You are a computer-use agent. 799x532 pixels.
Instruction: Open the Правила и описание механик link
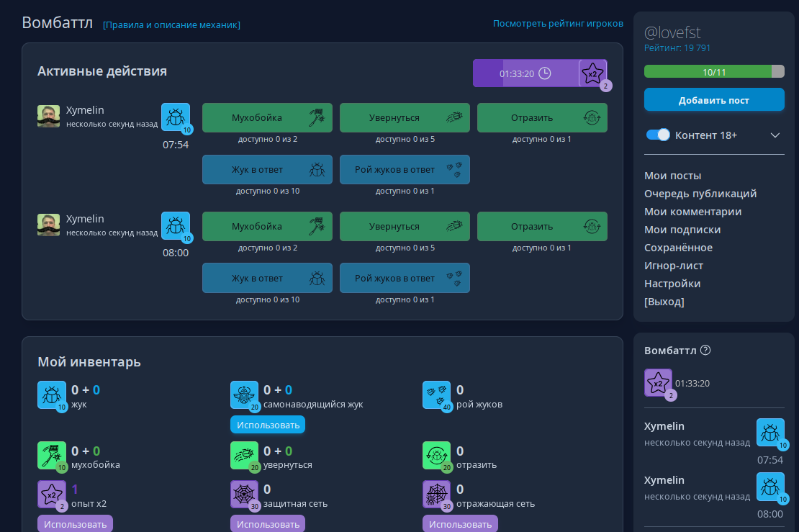[171, 25]
